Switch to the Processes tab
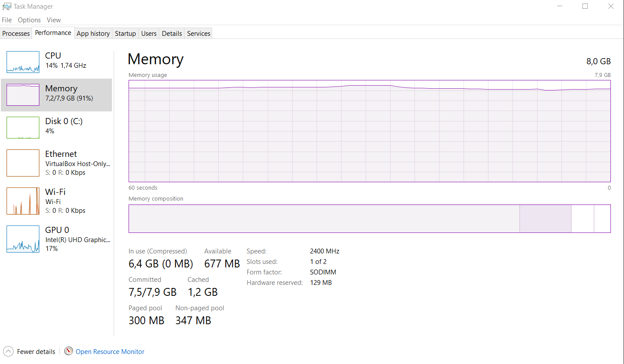This screenshot has width=624, height=364. [16, 34]
